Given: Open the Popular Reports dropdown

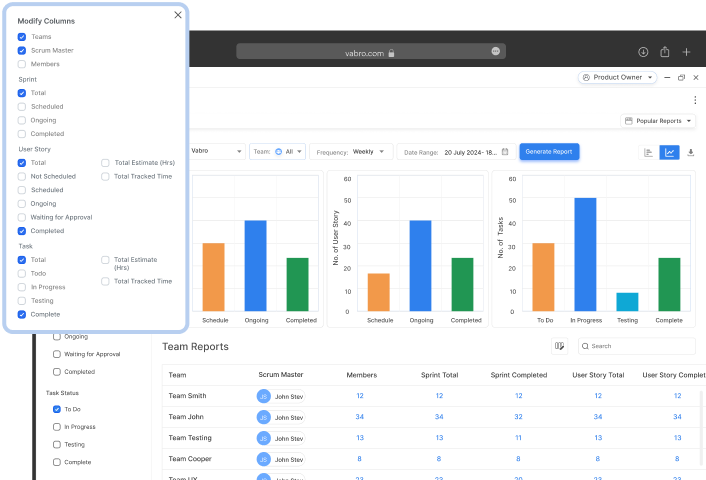Looking at the screenshot, I should [x=658, y=121].
